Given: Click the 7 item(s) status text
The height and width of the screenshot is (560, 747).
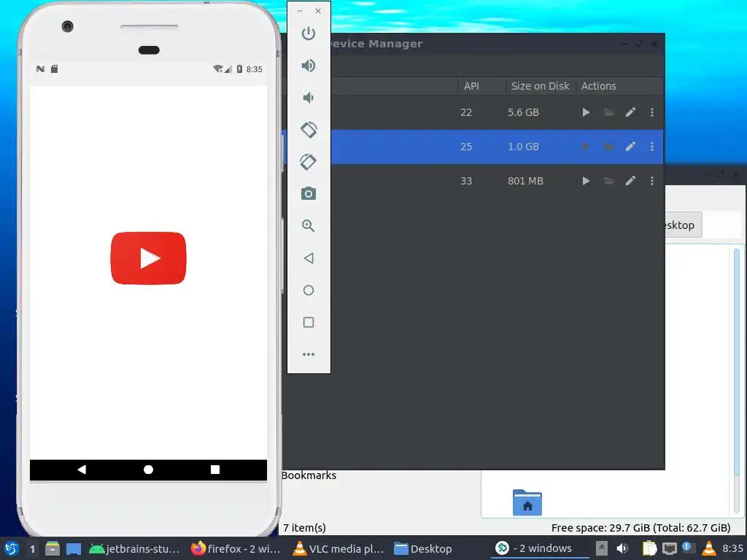Looking at the screenshot, I should (x=304, y=528).
